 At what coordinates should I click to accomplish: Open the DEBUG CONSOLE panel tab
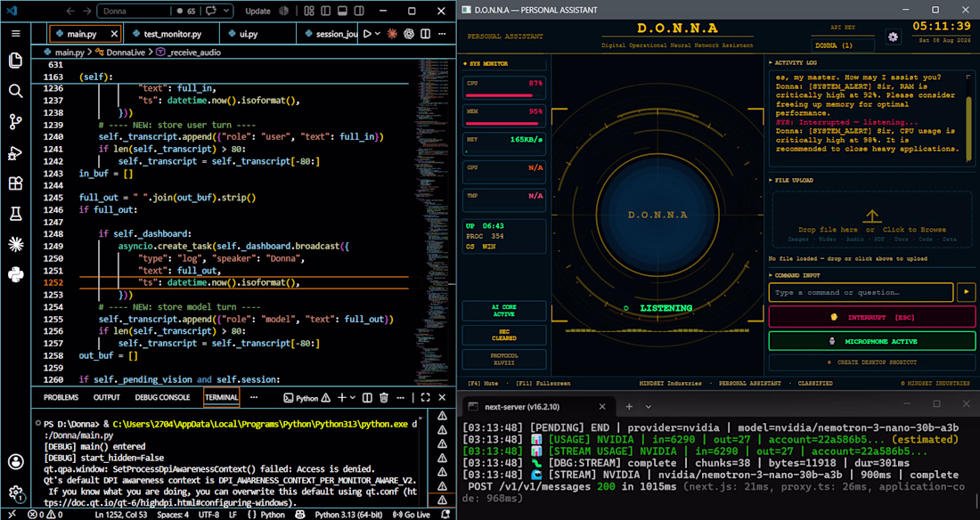tap(162, 397)
